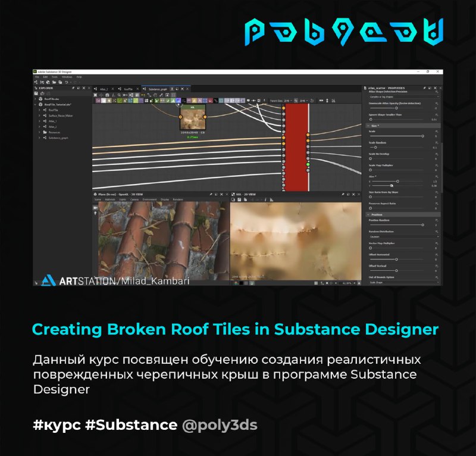Click the red atlas_scatter node
476x456 pixels.
(296, 148)
